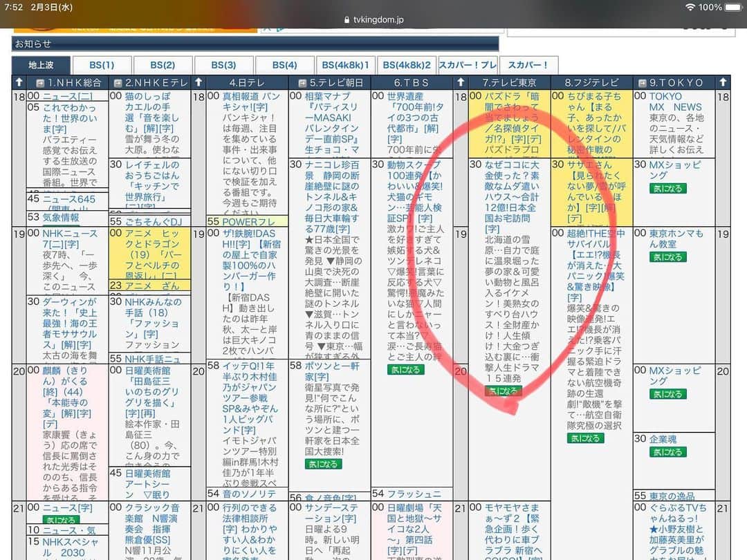The height and width of the screenshot is (560, 747).
Task: Click the icon beside 9.TOKYO channel name
Action: (642, 84)
